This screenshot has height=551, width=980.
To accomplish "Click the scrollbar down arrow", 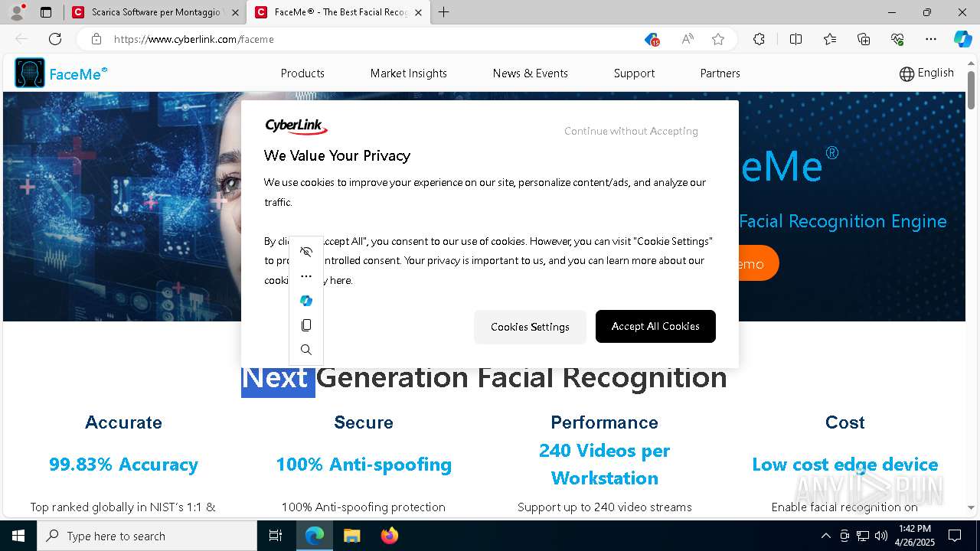I will (x=971, y=507).
